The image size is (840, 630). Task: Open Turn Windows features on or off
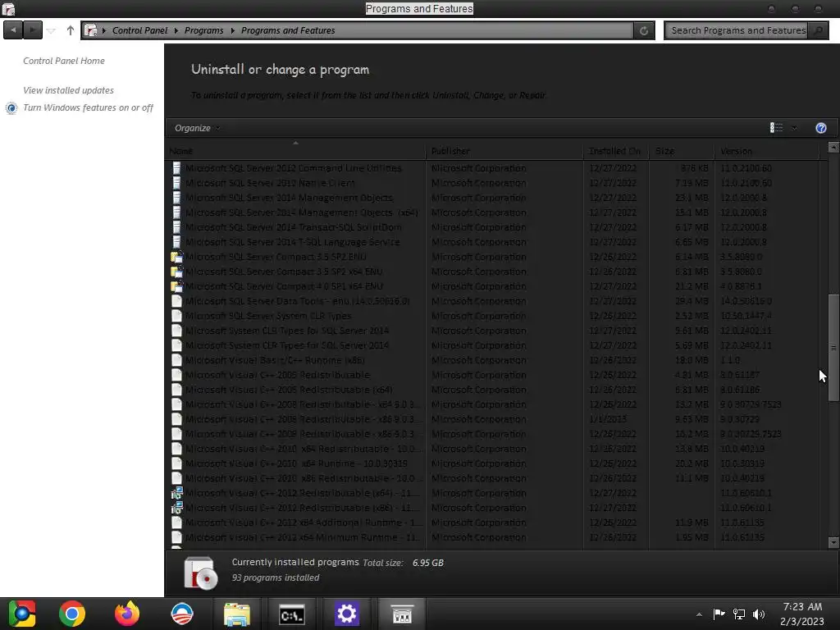coord(88,107)
